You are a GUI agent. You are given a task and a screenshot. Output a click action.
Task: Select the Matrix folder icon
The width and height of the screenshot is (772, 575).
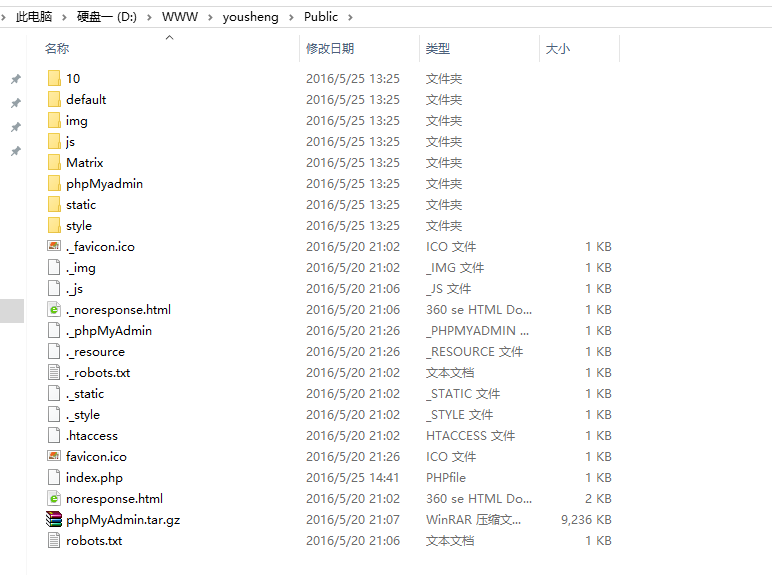click(54, 163)
